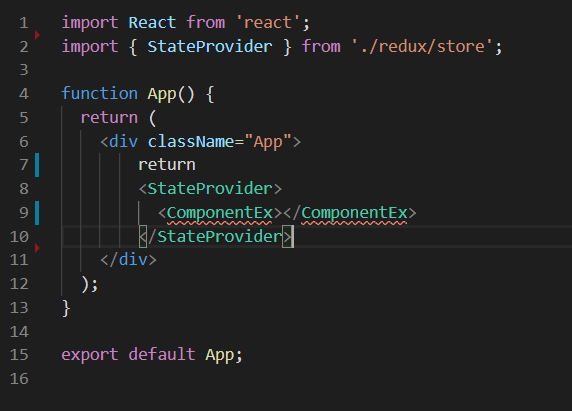Click the purple return keyword on line 5
This screenshot has height=411, width=572.
click(109, 117)
